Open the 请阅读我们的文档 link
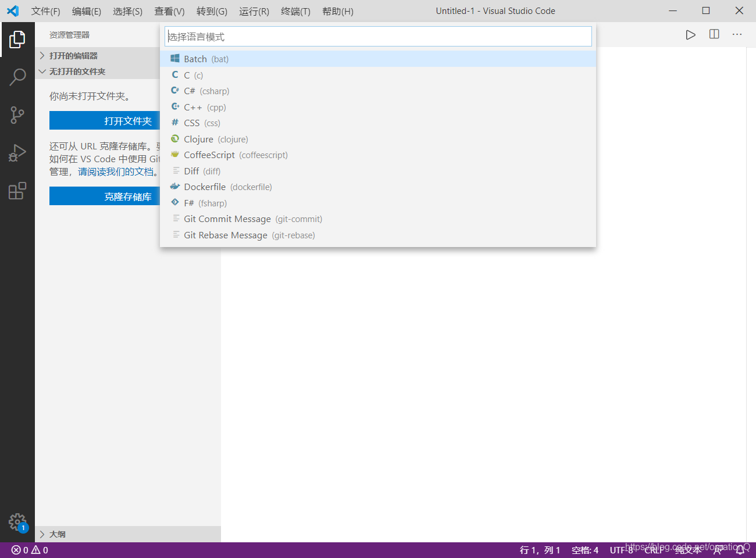This screenshot has height=558, width=756. pos(116,172)
